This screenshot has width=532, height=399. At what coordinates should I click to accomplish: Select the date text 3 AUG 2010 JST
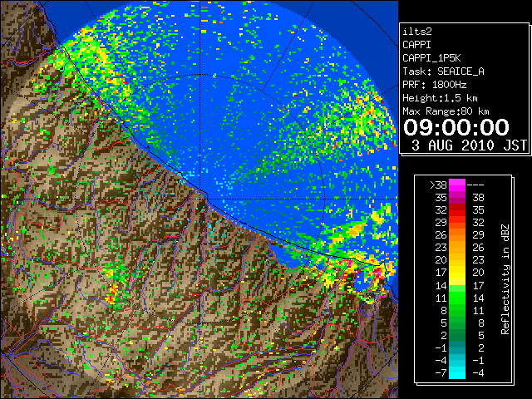469,145
